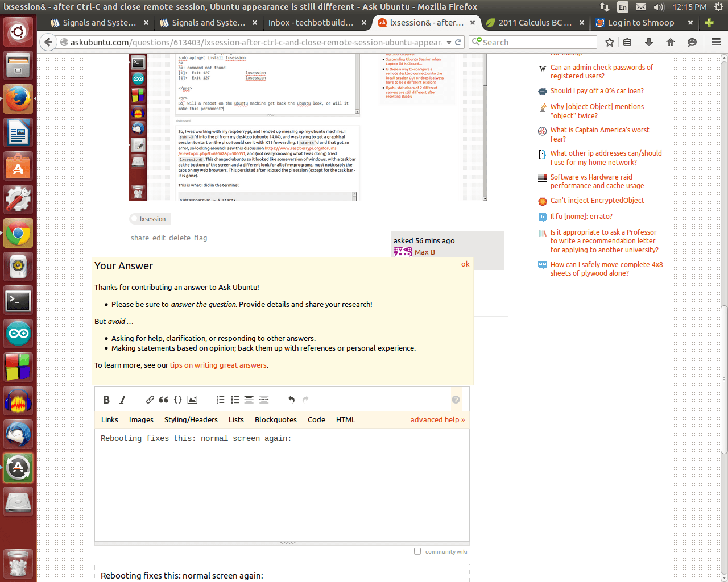Insert hyperlink using editor toolbar
The width and height of the screenshot is (728, 582).
coord(150,400)
